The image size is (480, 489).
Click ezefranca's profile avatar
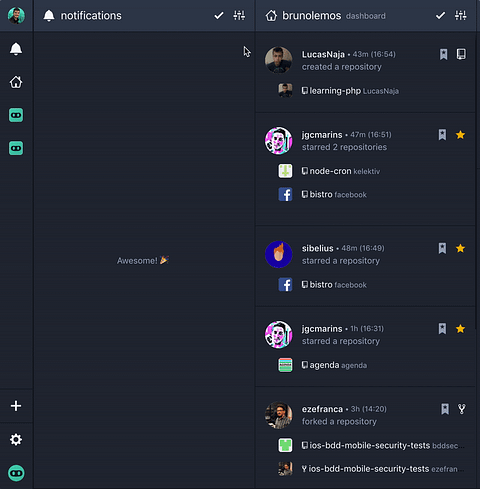(x=279, y=415)
